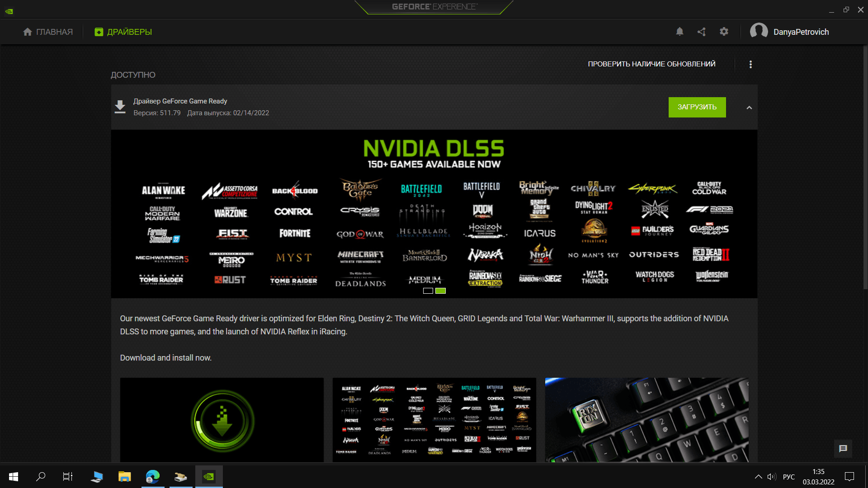
Task: Click the NVIDIA DLSS banner image
Action: (x=434, y=214)
